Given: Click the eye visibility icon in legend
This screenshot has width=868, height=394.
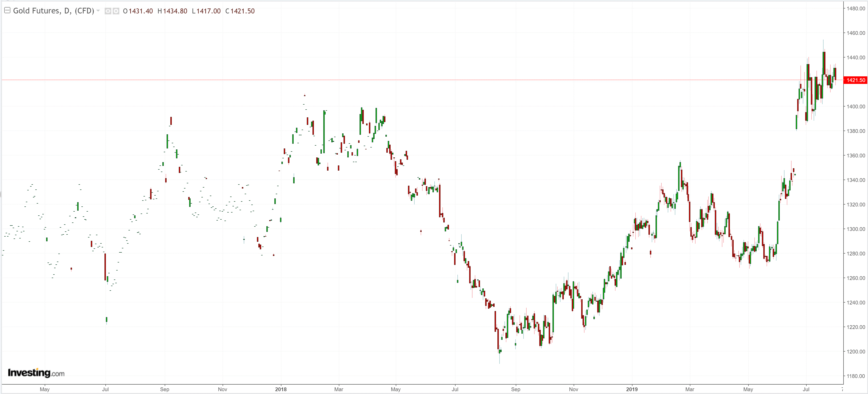Looking at the screenshot, I should pos(108,11).
